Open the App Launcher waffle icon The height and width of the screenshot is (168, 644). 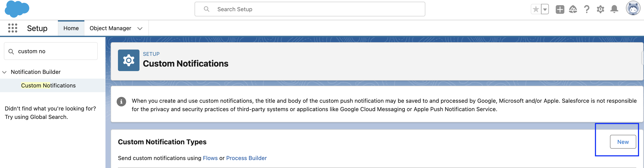(12, 28)
